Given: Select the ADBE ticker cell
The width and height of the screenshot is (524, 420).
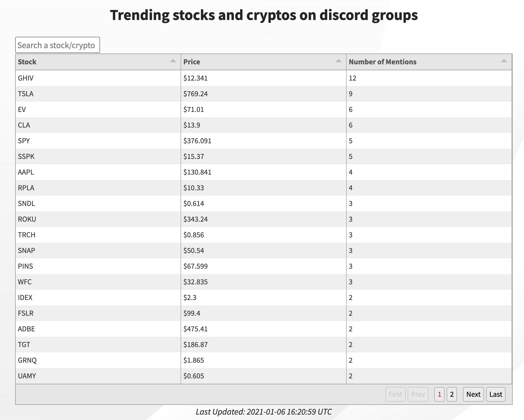Looking at the screenshot, I should [x=98, y=329].
